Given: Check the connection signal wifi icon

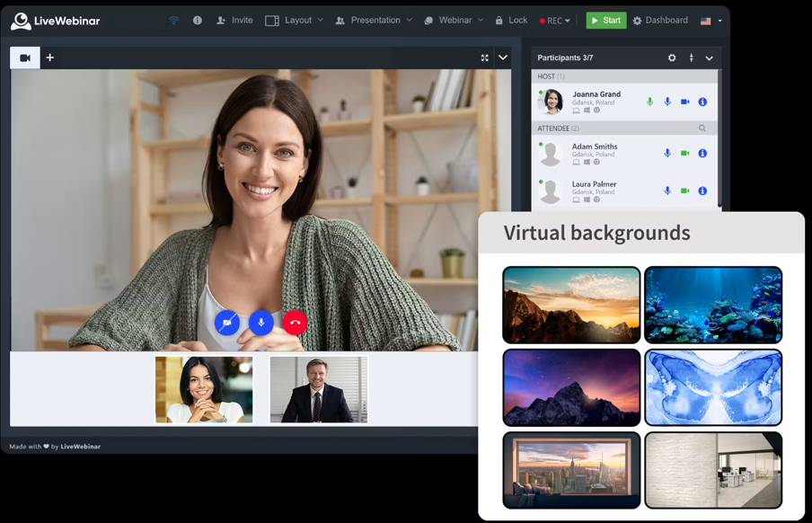Looking at the screenshot, I should (x=173, y=20).
